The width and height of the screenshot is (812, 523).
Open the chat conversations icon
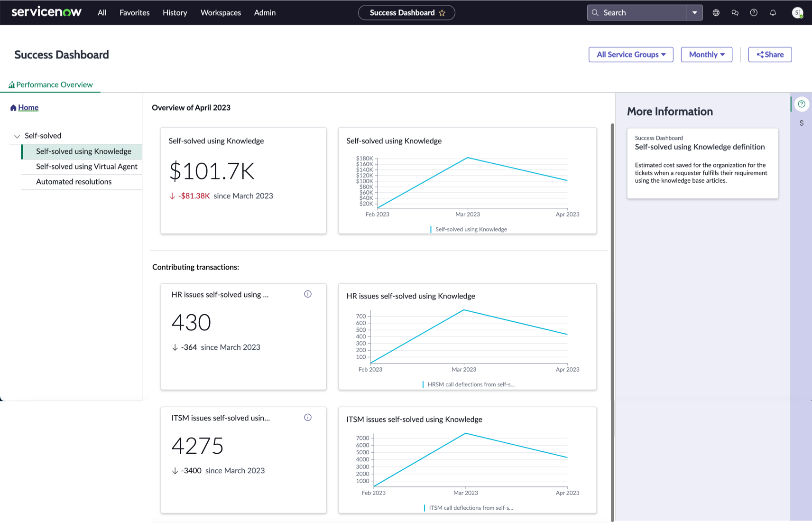[735, 13]
